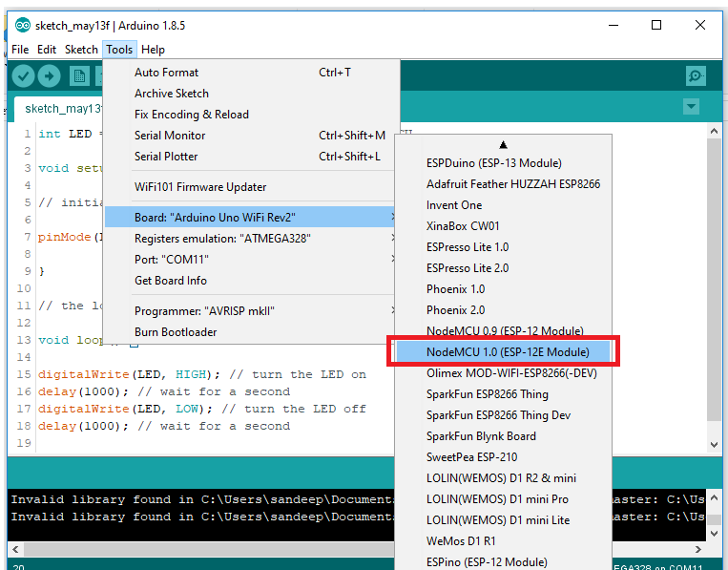
Task: Open the tab options dropdown arrow
Action: tap(692, 106)
